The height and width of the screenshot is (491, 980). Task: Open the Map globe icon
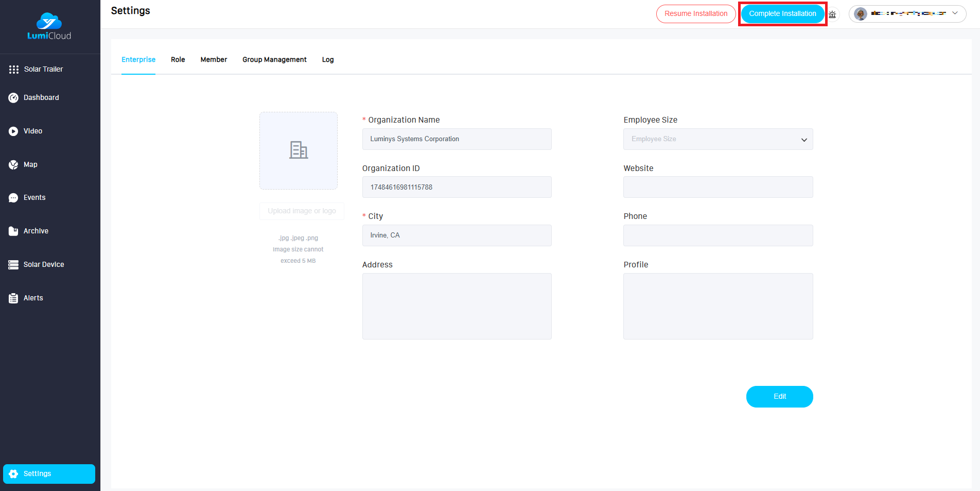coord(13,165)
